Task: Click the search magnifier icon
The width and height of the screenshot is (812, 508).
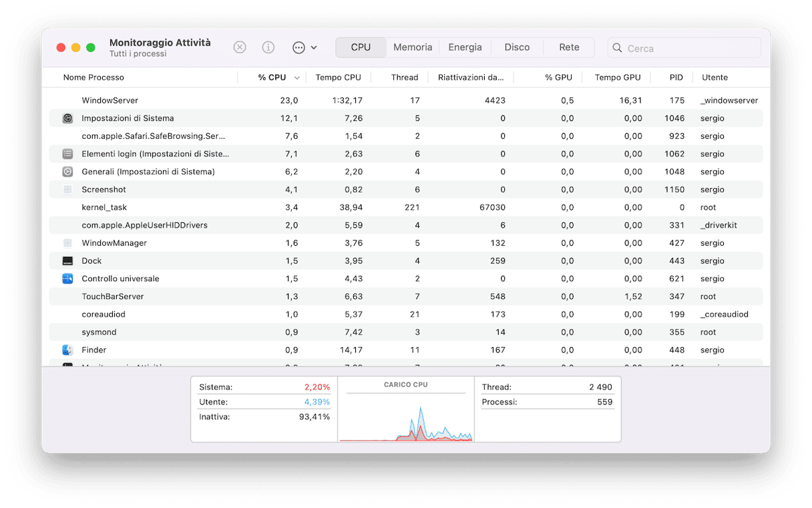Action: pos(618,48)
